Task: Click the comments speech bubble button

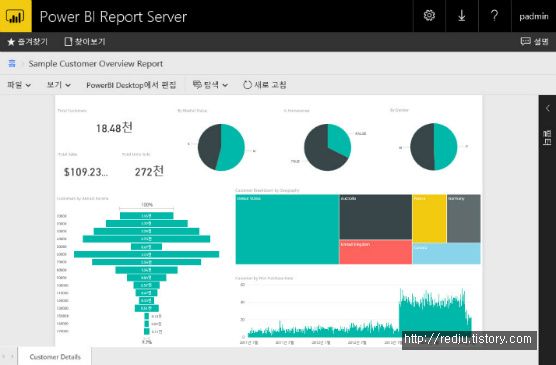Action: coord(534,42)
